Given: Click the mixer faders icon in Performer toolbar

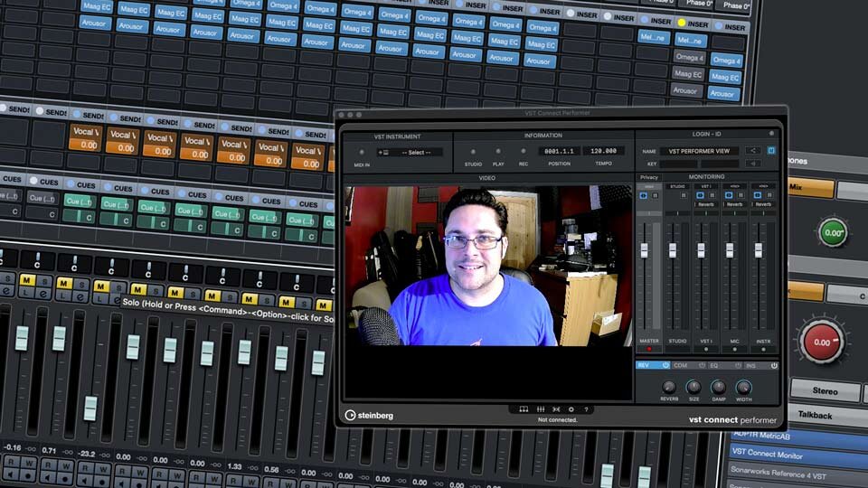Looking at the screenshot, I should pos(541,409).
